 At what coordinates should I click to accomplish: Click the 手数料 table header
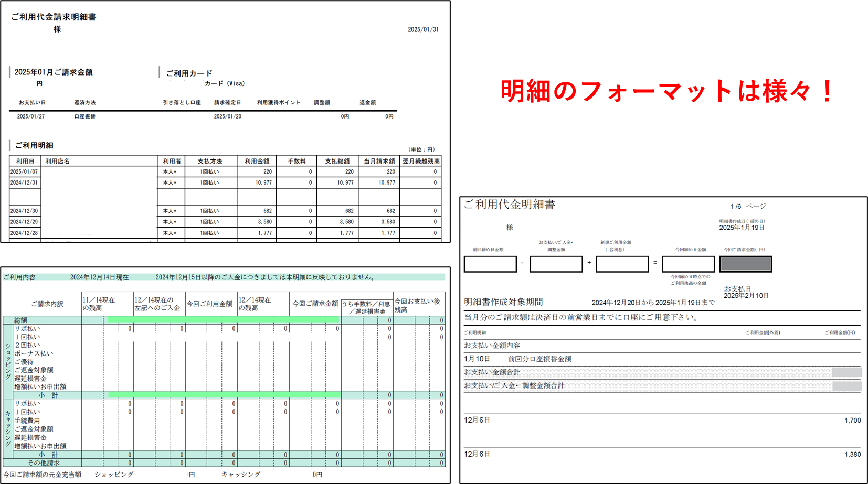pos(297,162)
